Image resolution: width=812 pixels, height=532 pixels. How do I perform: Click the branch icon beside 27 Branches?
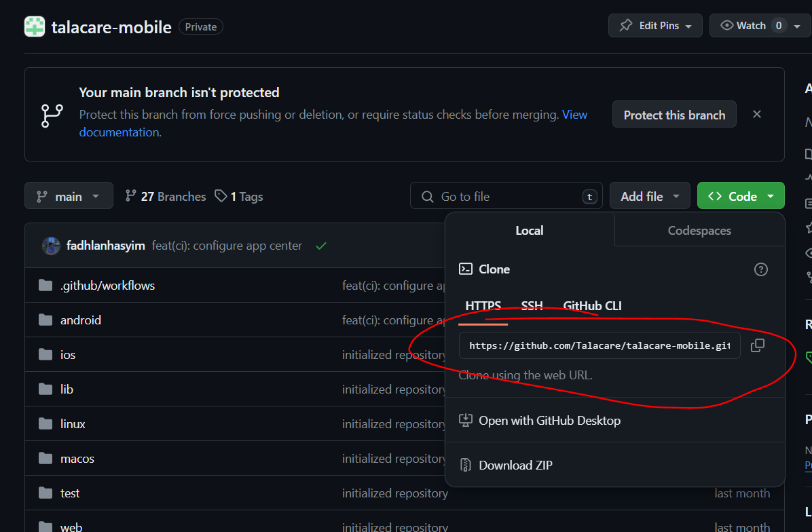[x=130, y=195]
